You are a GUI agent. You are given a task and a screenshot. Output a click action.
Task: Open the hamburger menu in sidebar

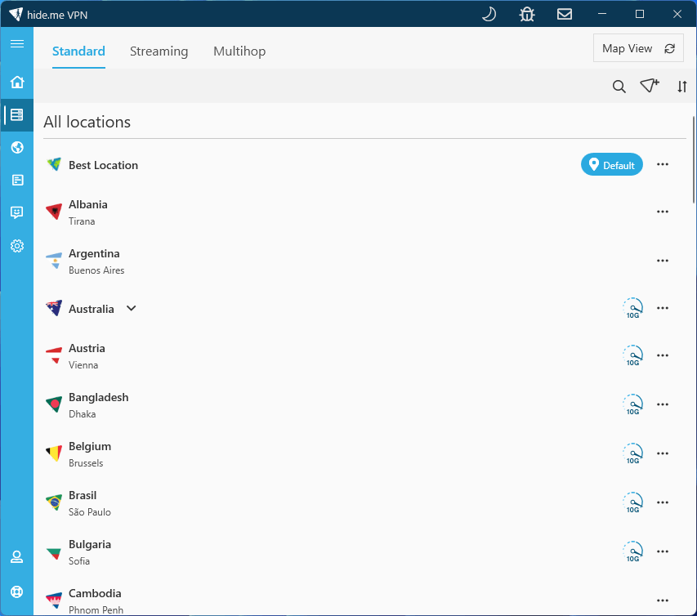[x=17, y=43]
